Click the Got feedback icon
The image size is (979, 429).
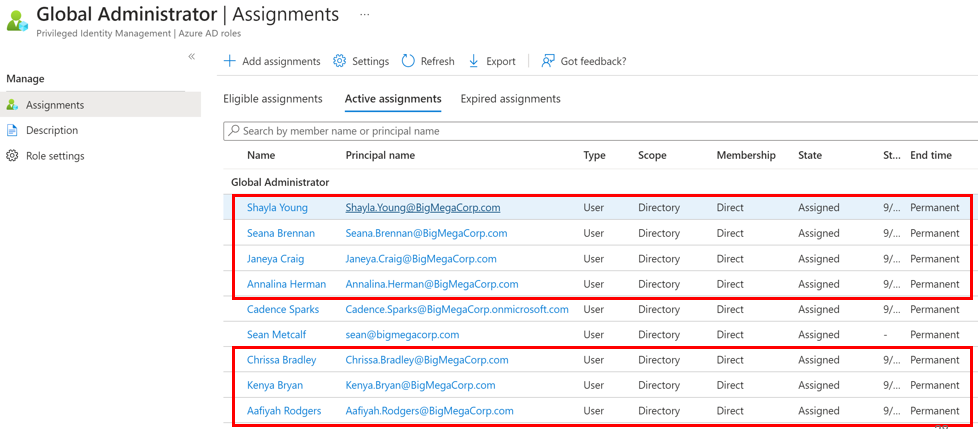tap(548, 61)
